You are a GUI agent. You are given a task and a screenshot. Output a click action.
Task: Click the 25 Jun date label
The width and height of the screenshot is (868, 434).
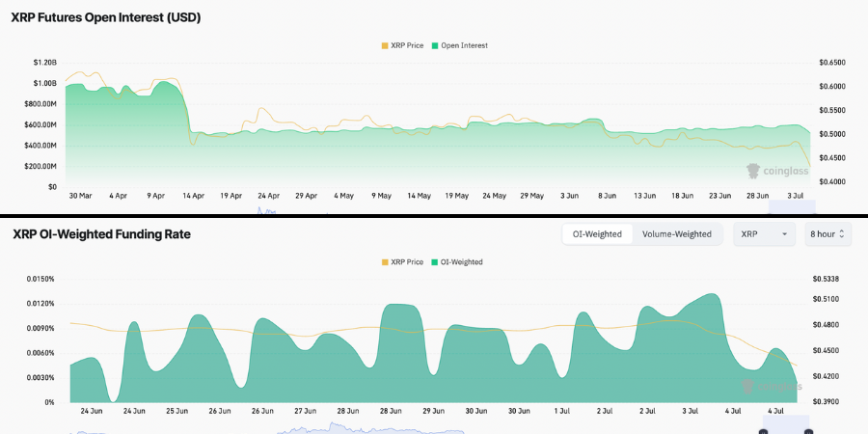tap(177, 411)
